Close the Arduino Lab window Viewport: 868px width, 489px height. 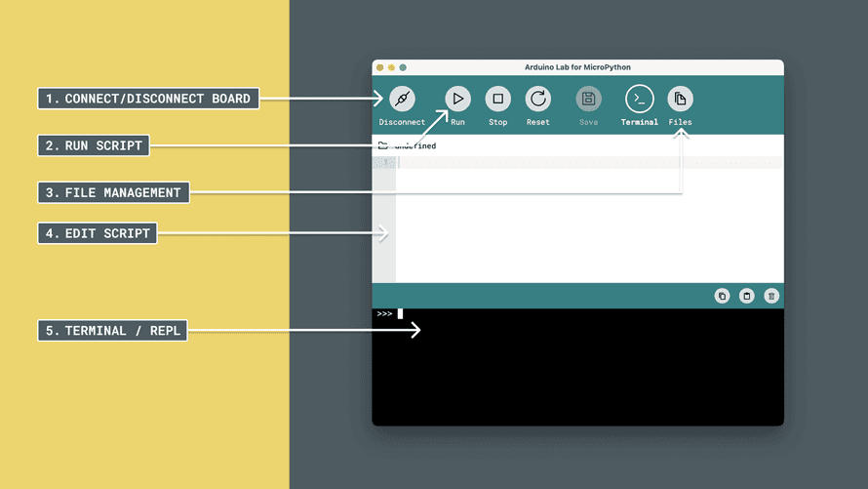(x=379, y=67)
